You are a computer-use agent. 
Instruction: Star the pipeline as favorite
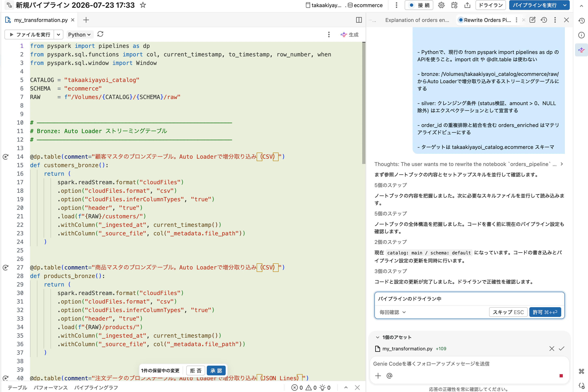[x=143, y=5]
